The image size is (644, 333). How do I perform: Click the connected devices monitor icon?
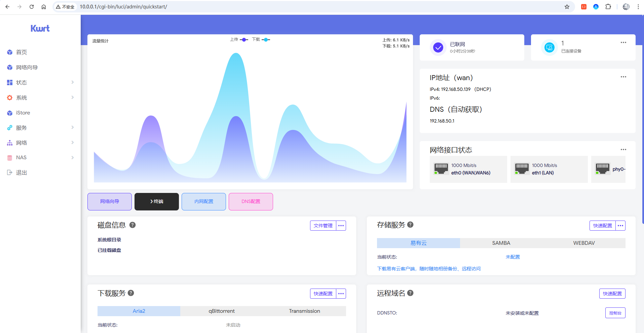click(549, 47)
